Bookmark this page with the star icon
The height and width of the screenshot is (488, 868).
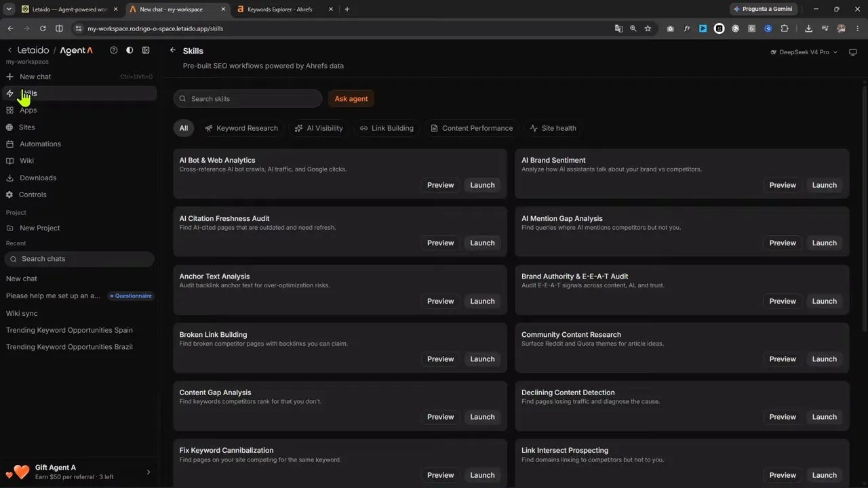point(648,28)
